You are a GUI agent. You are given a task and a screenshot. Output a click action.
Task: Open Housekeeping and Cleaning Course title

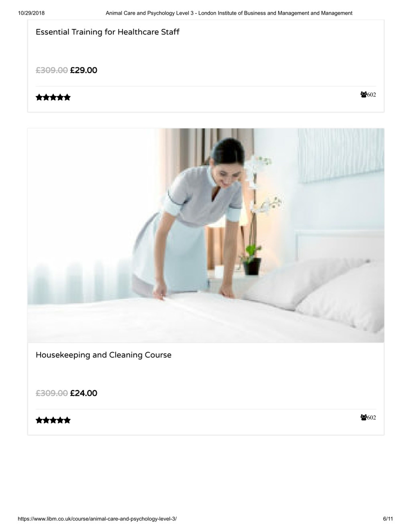(104, 355)
